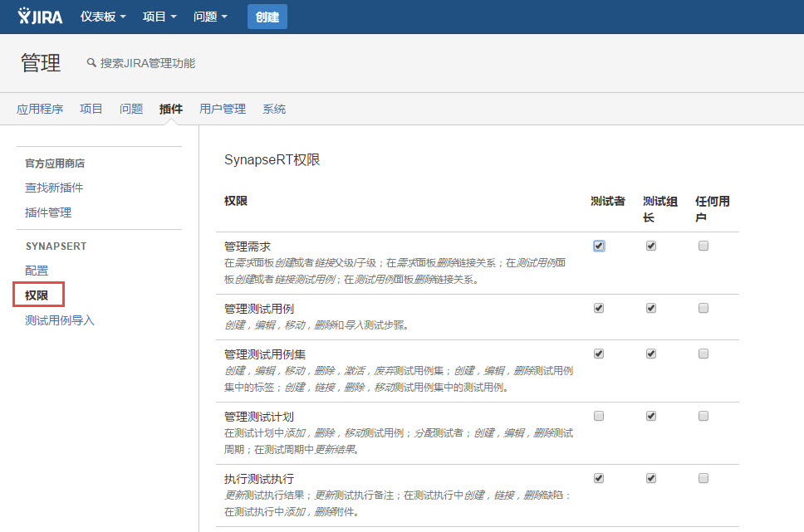This screenshot has height=532, width=804.
Task: Click the 权限 table column header
Action: pos(236,201)
